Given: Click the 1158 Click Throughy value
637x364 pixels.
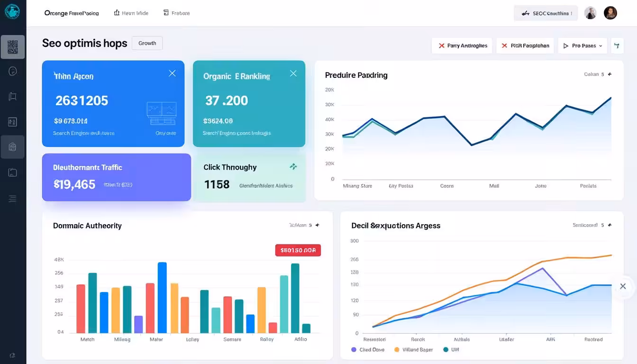Looking at the screenshot, I should [217, 184].
